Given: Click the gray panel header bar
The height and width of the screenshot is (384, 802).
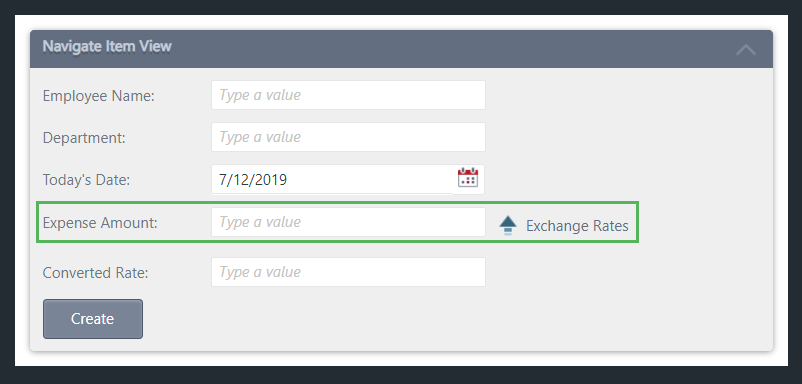Looking at the screenshot, I should [402, 49].
